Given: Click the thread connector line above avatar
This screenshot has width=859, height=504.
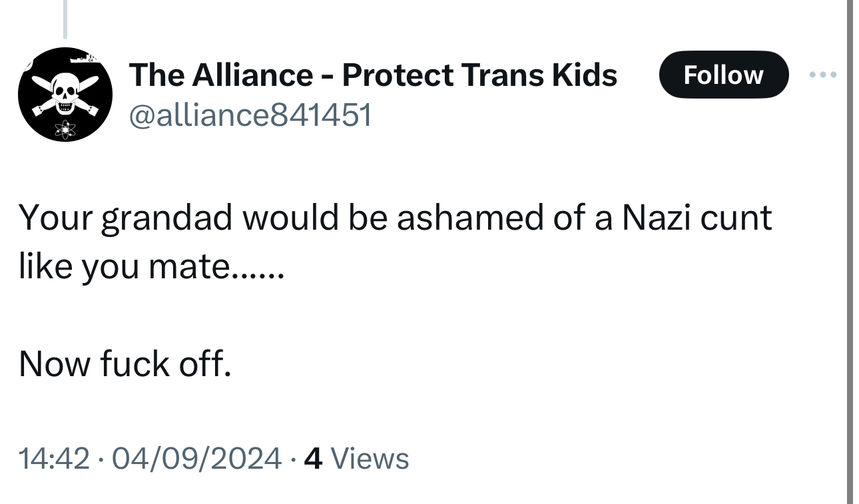Looking at the screenshot, I should [x=65, y=19].
